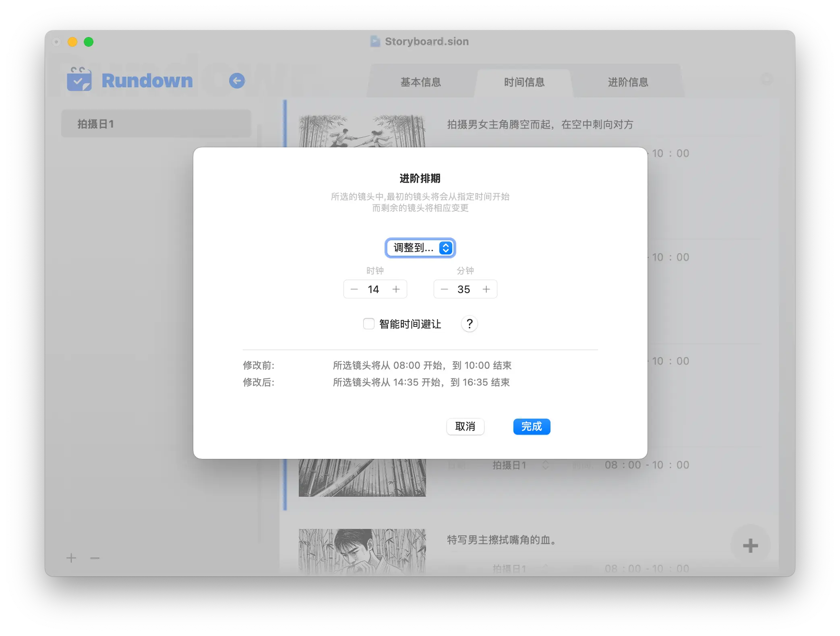Open the shooting day selector in the shot row
Screen dimensions: 840x636
pyautogui.click(x=546, y=465)
